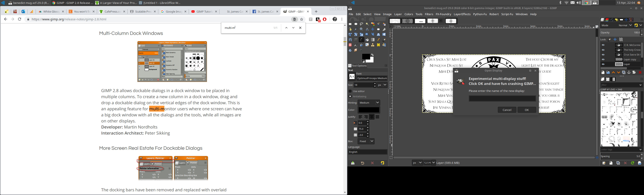Select the Move tool in the toolbox
Viewport: 644px width, 195px height.
pos(373,29)
